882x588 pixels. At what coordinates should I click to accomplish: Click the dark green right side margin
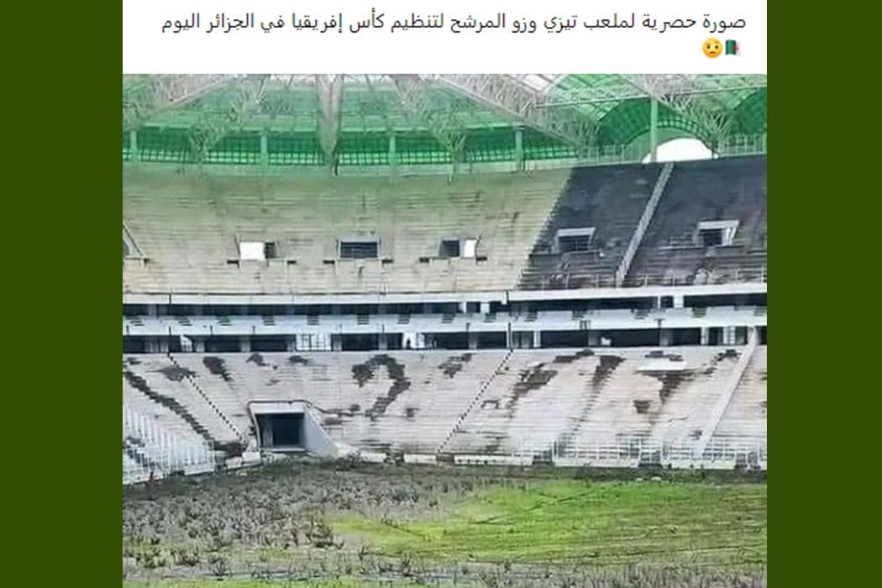tap(824, 294)
